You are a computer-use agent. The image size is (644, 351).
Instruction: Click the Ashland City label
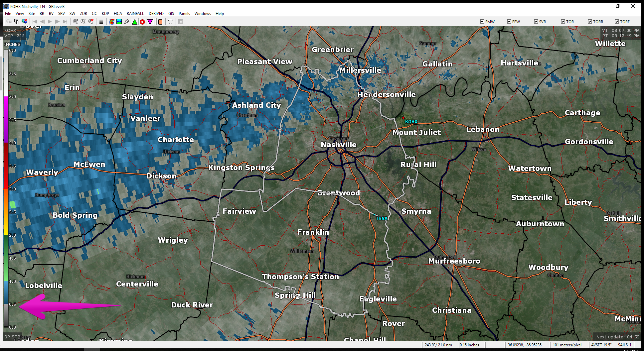pyautogui.click(x=256, y=105)
